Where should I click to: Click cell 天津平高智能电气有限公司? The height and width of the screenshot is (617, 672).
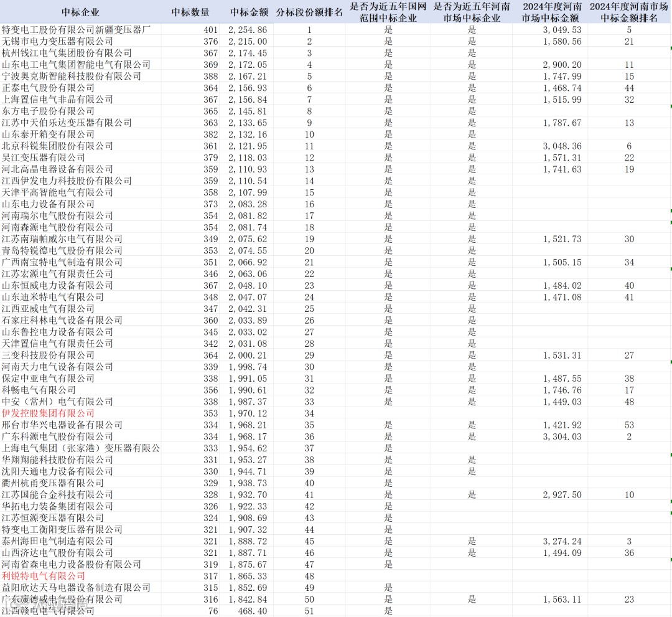(x=57, y=192)
